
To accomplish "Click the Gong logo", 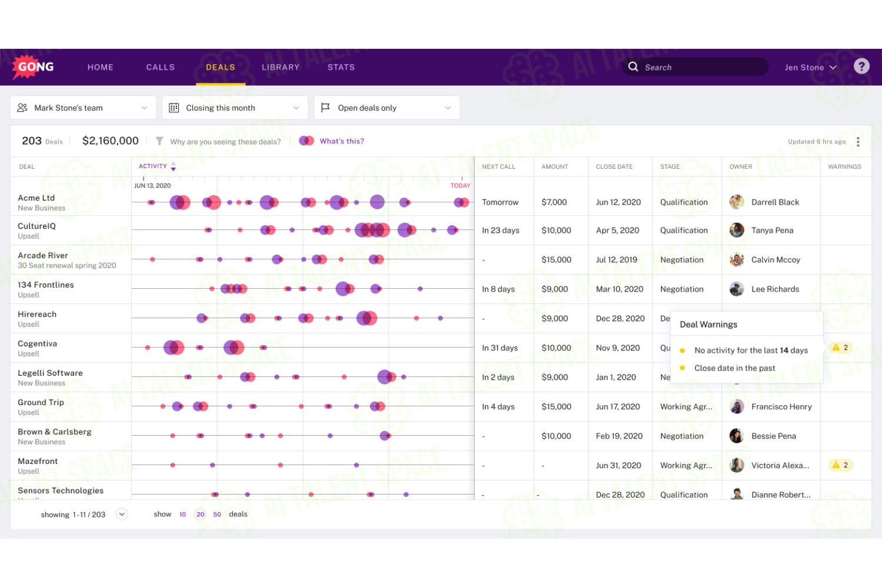I will (34, 67).
